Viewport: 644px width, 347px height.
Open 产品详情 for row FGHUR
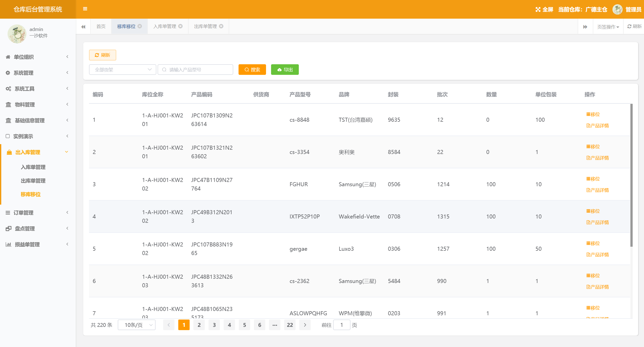[x=598, y=190]
